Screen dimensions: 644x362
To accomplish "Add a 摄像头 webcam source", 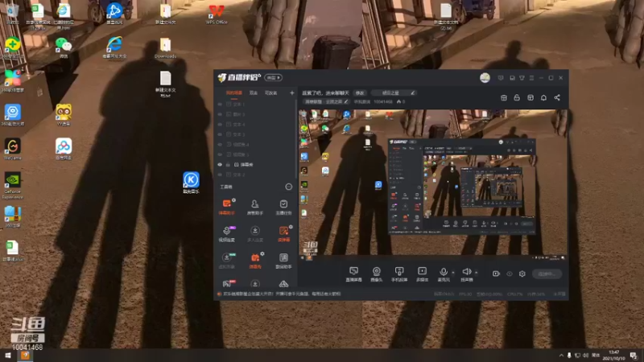I will 376,274.
